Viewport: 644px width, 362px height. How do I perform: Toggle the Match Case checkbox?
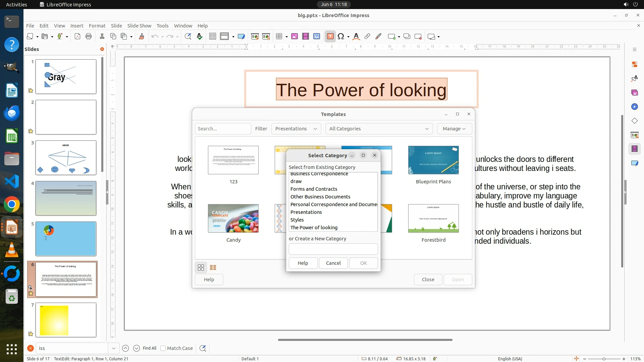163,348
